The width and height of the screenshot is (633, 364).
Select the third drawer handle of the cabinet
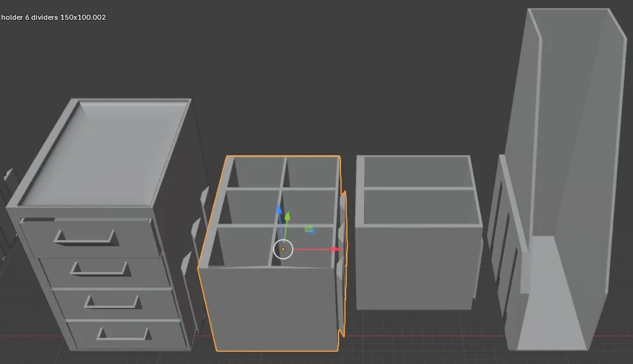112,302
